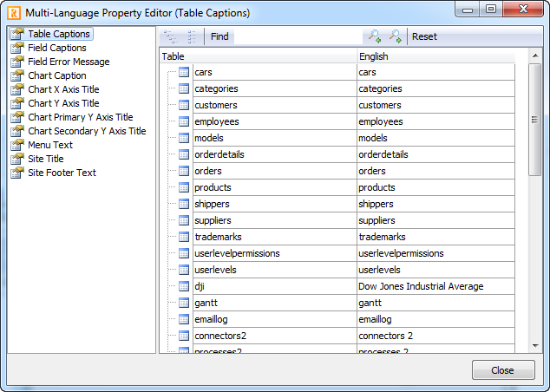Click the table icon beside dji
Viewport: 550px width, 392px height.
tap(184, 286)
